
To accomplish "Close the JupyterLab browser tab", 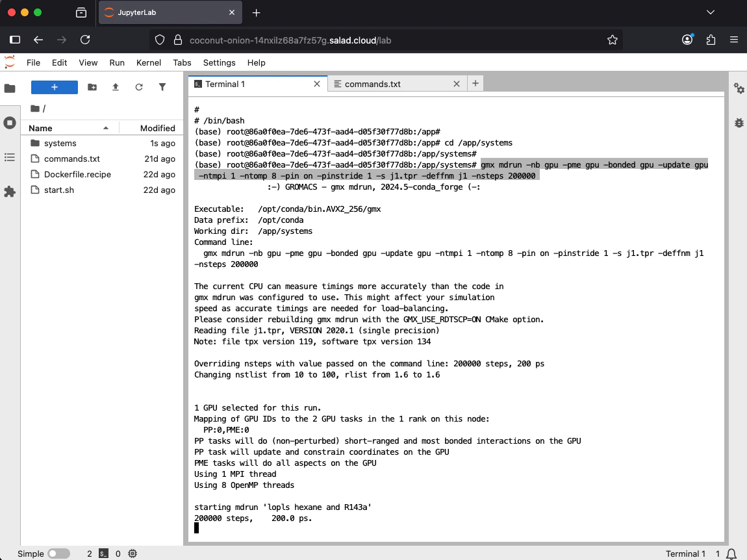I will [231, 12].
